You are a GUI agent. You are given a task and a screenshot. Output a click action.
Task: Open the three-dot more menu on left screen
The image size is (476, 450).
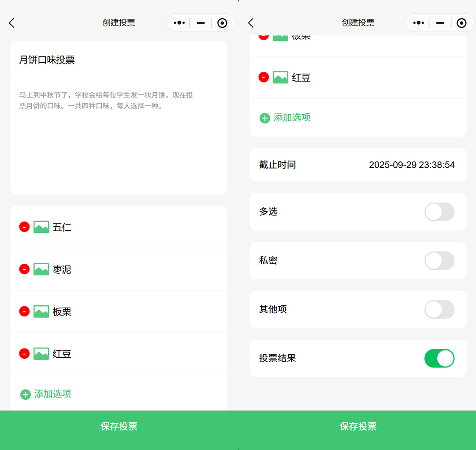[x=179, y=23]
